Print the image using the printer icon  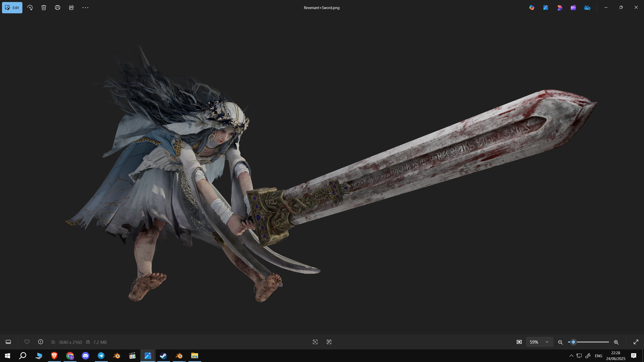[x=58, y=8]
